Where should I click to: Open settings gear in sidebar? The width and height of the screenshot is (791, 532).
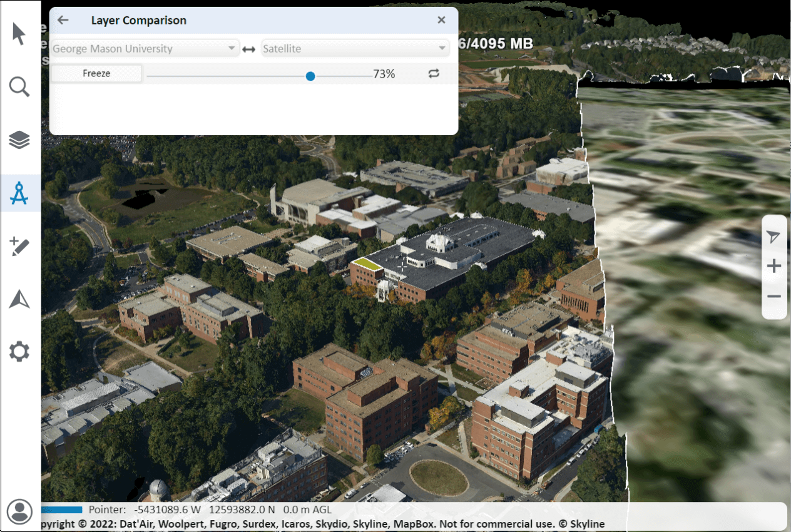pos(19,352)
